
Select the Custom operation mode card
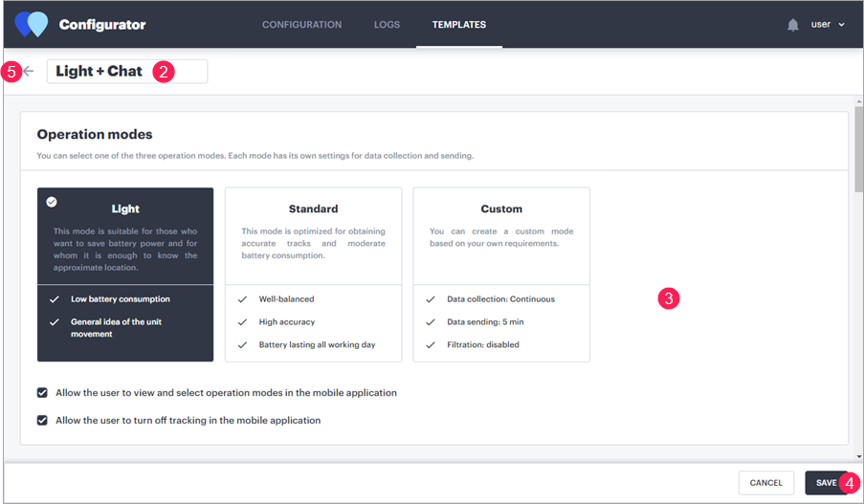click(501, 274)
